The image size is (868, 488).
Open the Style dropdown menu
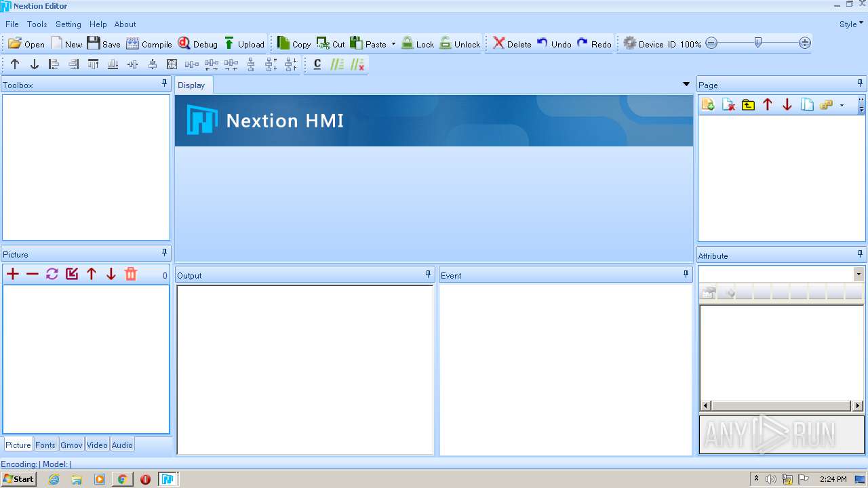click(x=851, y=24)
